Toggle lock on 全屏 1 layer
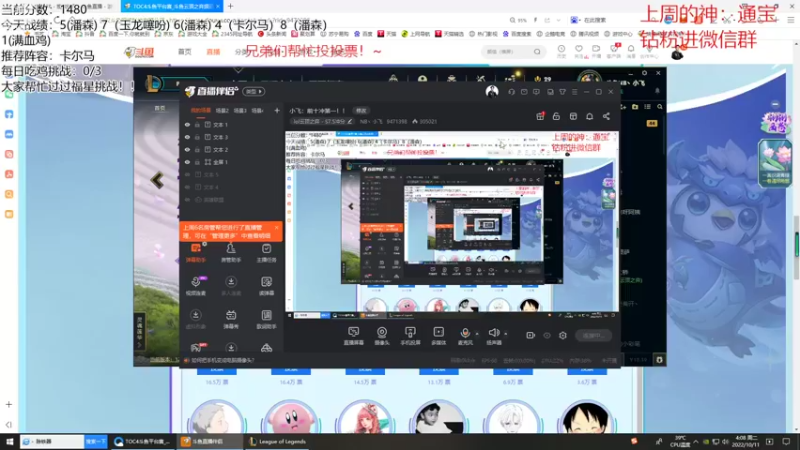This screenshot has width=800, height=450. click(x=197, y=162)
